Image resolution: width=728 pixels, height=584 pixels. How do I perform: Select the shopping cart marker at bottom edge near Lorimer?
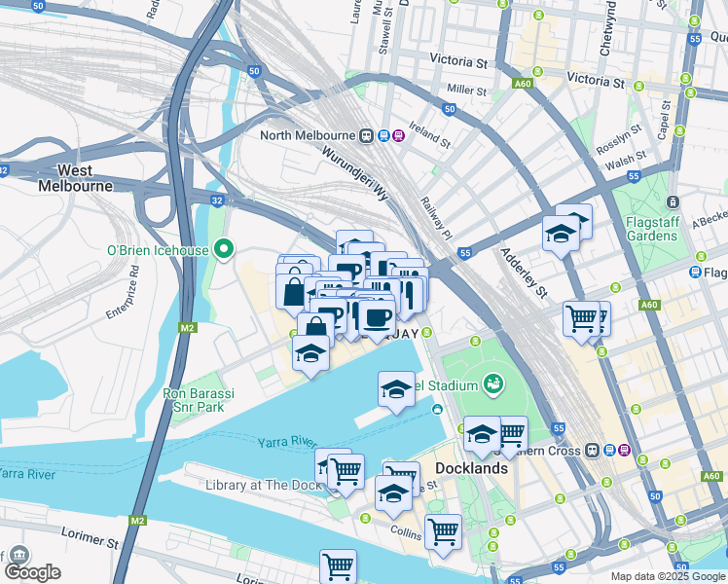[338, 566]
